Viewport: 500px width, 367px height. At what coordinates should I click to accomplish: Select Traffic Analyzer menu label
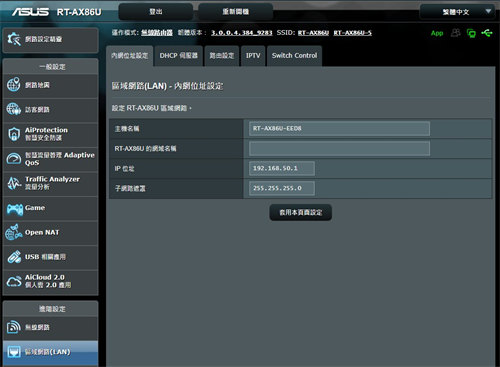(x=52, y=183)
